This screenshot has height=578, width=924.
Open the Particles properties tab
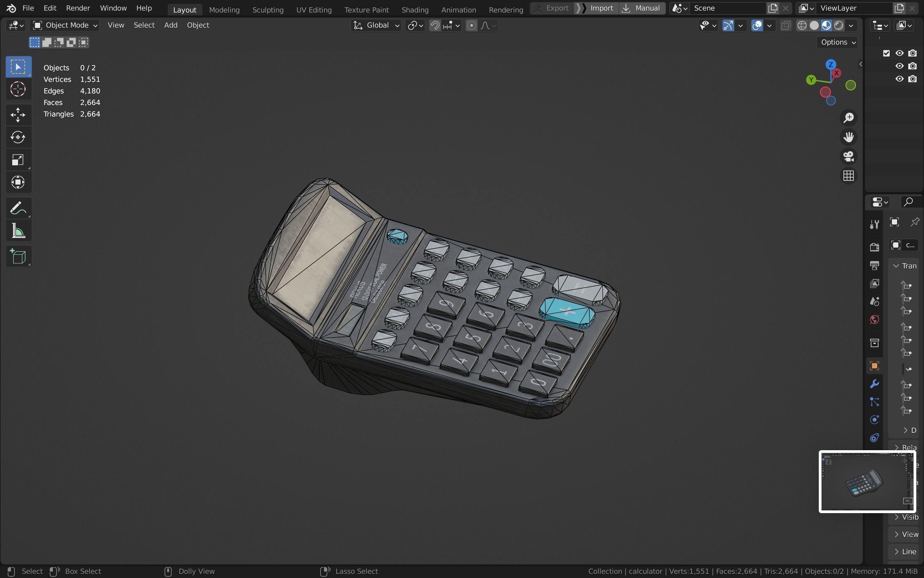pyautogui.click(x=874, y=402)
